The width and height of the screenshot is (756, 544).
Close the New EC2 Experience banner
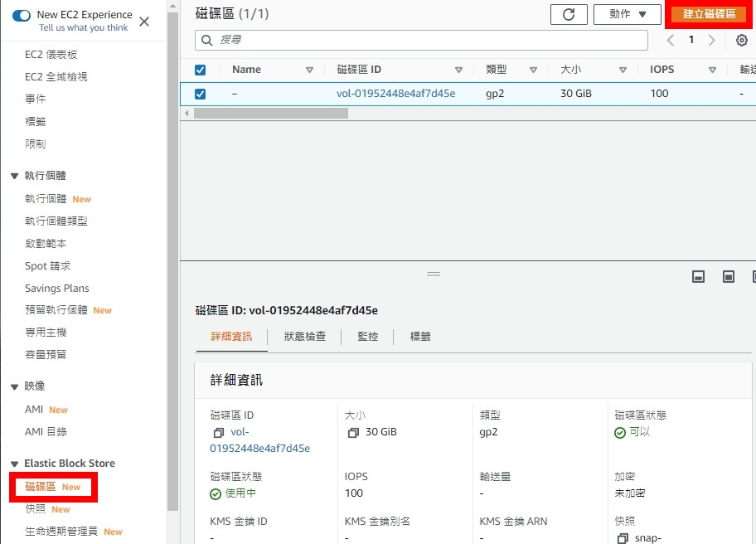click(x=144, y=22)
